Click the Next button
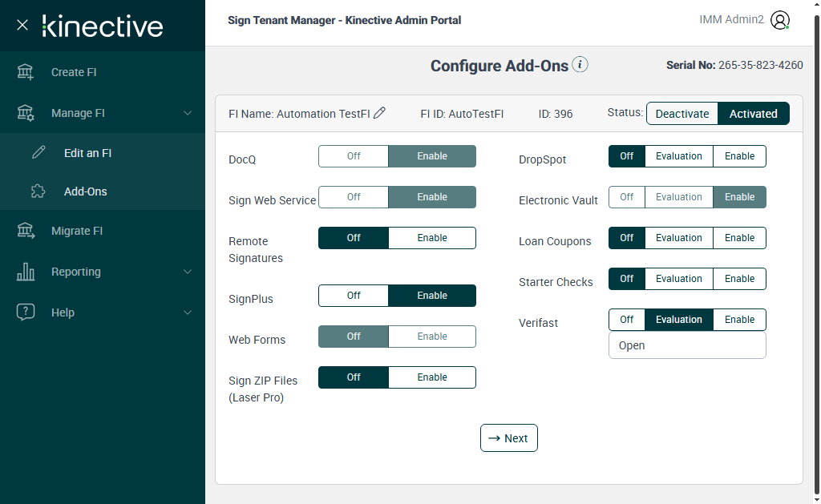The height and width of the screenshot is (504, 821). tap(508, 438)
